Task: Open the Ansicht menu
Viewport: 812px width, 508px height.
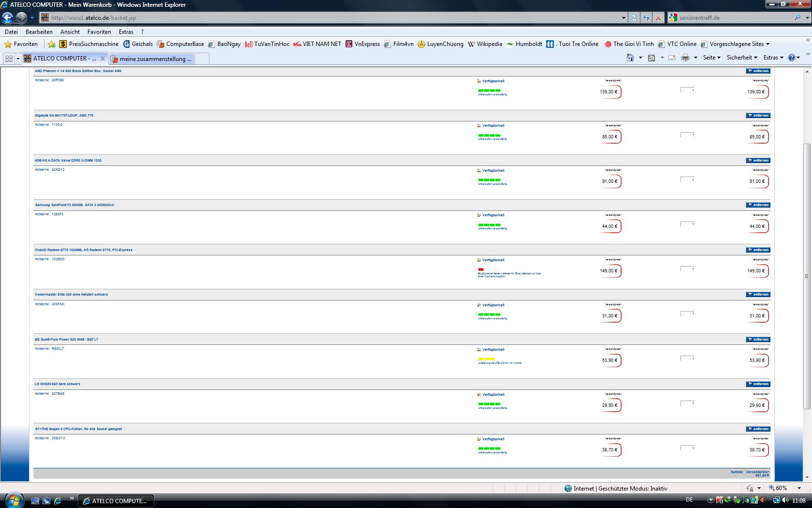Action: [x=70, y=32]
